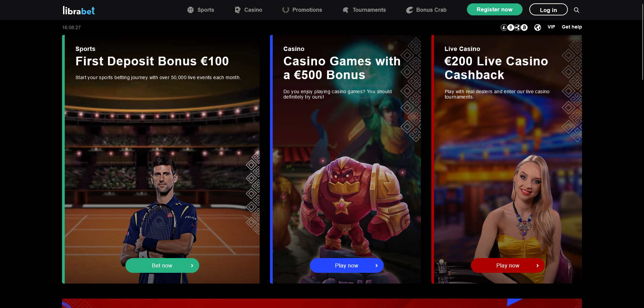Open the Casino navigation item
The image size is (644, 308).
click(x=249, y=10)
